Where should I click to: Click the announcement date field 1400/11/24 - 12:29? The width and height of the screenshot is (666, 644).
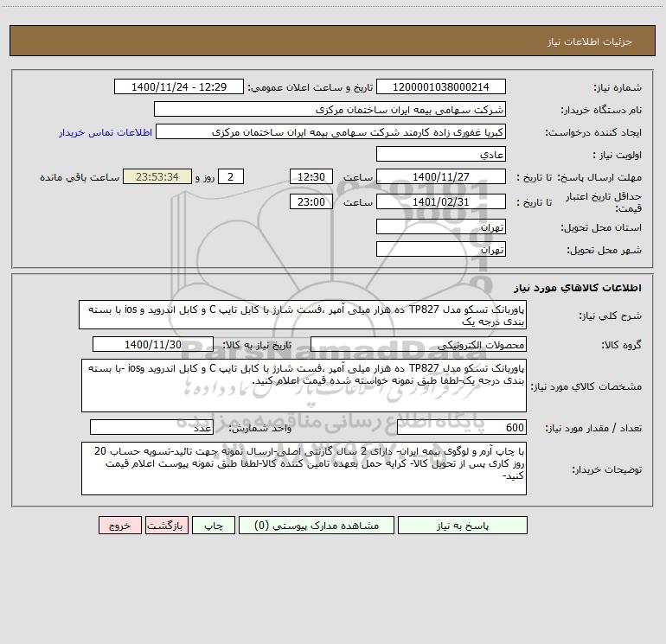click(179, 86)
